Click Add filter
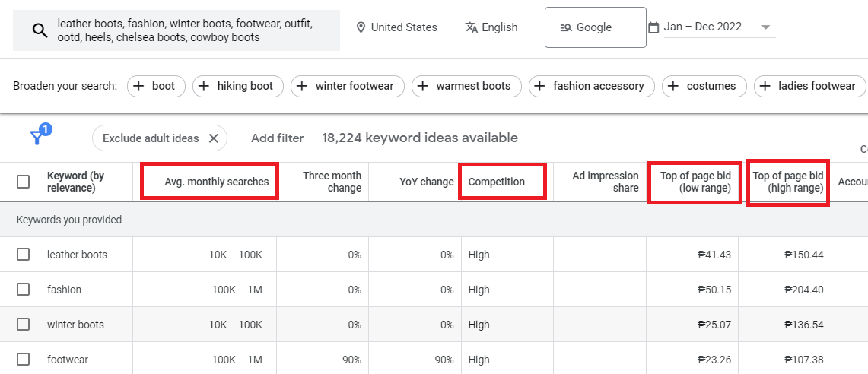Image resolution: width=868 pixels, height=374 pixels. coord(278,138)
